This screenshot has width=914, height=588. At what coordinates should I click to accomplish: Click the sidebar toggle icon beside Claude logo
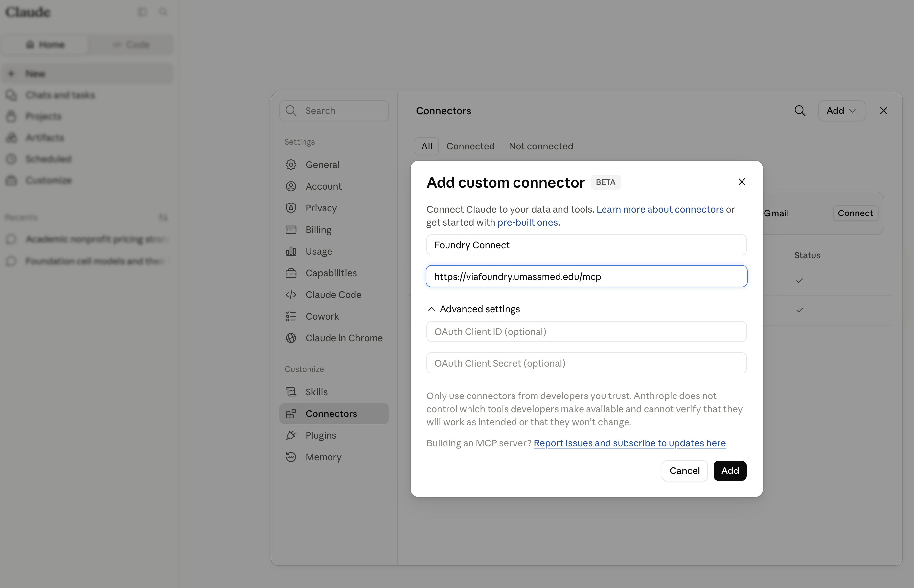point(142,12)
